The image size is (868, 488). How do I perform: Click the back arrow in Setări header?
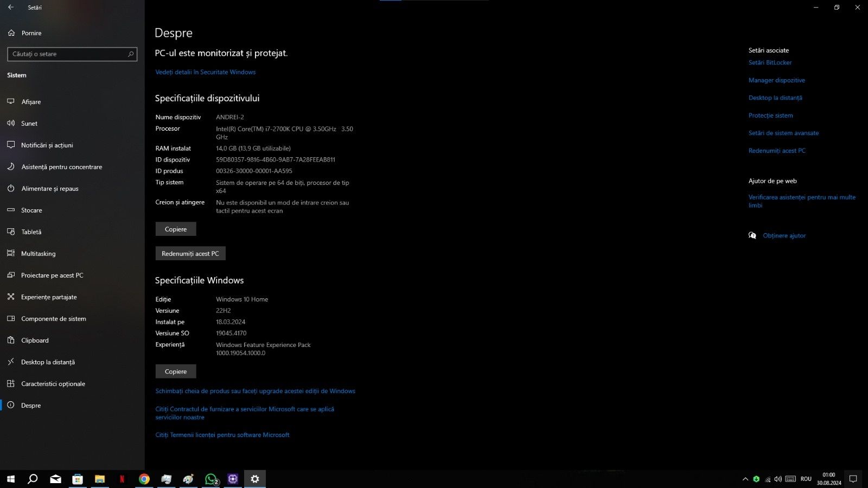[11, 8]
